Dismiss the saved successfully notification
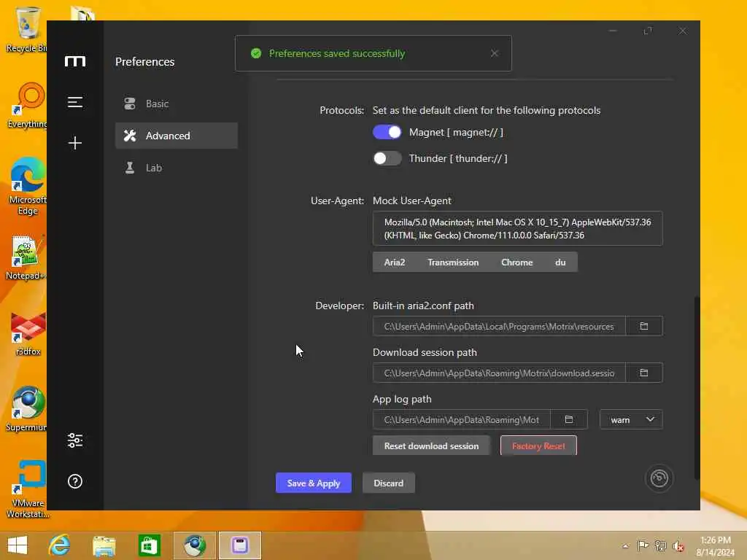 click(x=495, y=53)
